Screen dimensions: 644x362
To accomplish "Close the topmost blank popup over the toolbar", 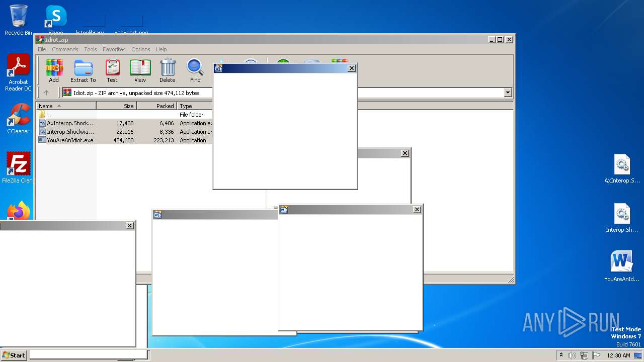I will click(352, 68).
